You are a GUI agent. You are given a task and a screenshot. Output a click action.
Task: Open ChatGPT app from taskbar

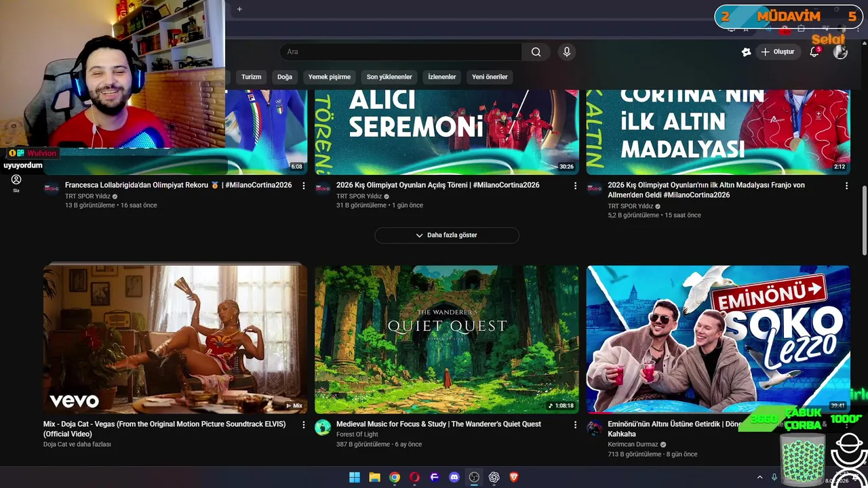pos(494,477)
